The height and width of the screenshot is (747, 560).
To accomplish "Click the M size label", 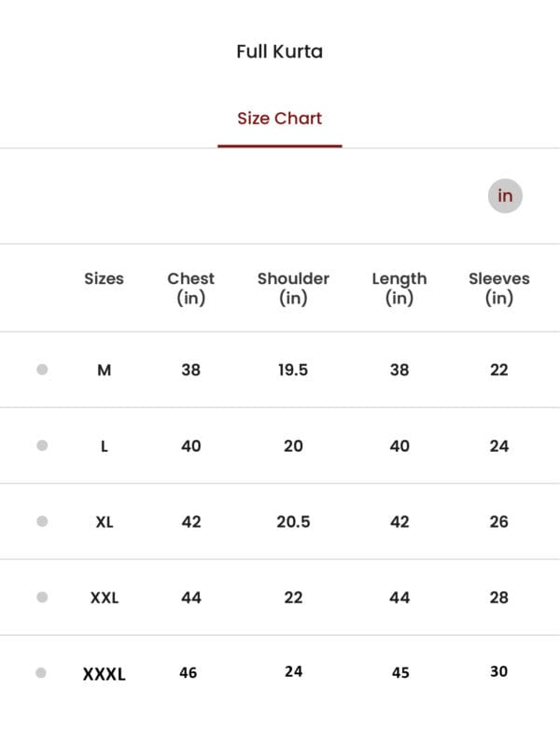I will [105, 370].
